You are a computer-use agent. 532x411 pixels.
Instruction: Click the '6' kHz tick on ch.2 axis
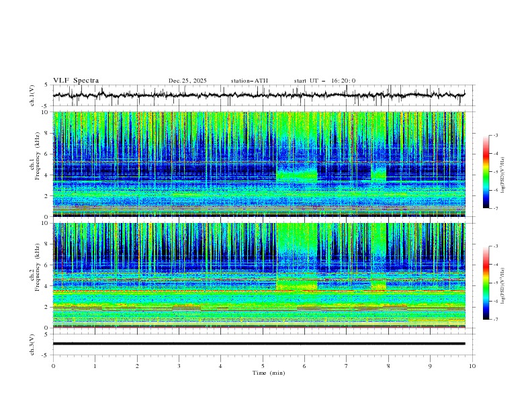pos(48,265)
